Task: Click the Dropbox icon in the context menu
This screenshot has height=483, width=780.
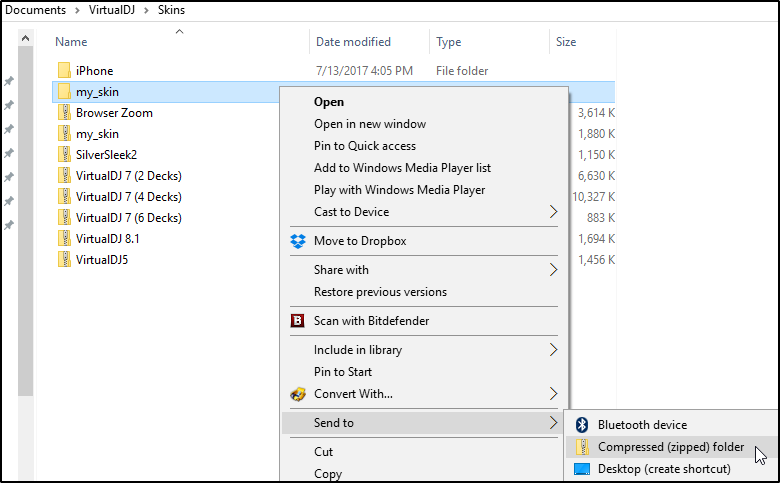Action: 298,241
